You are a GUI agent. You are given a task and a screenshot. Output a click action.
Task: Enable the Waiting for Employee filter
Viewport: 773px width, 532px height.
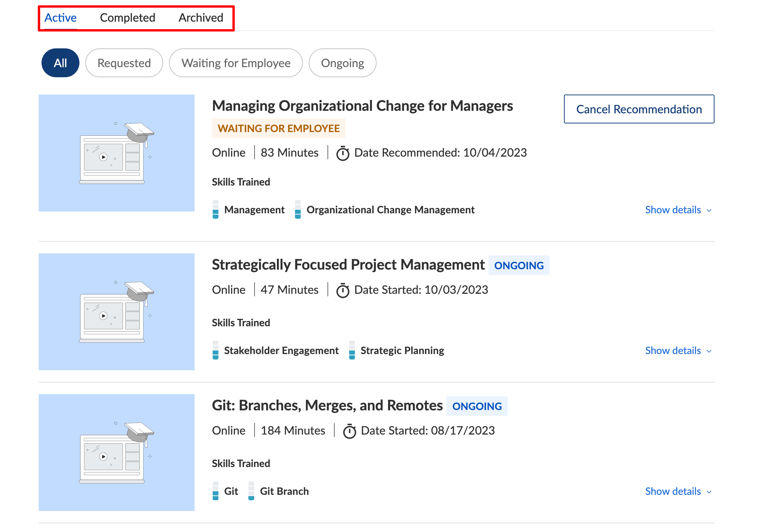[x=235, y=63]
